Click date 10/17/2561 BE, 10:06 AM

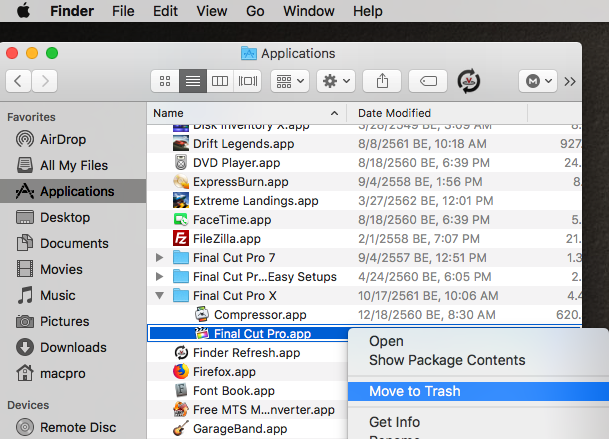click(x=428, y=296)
